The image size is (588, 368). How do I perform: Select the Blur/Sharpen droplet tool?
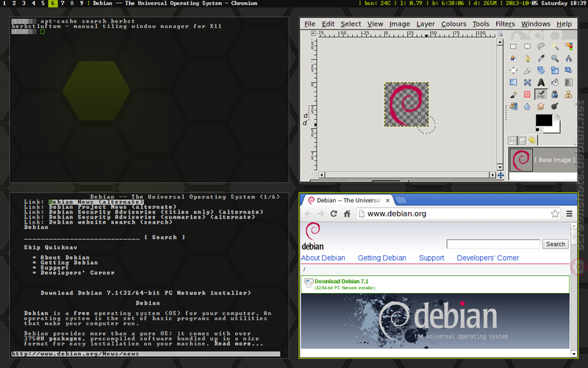[x=527, y=106]
